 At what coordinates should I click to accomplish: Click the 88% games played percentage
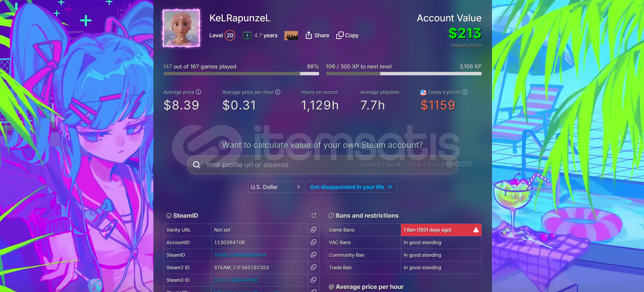tap(313, 67)
